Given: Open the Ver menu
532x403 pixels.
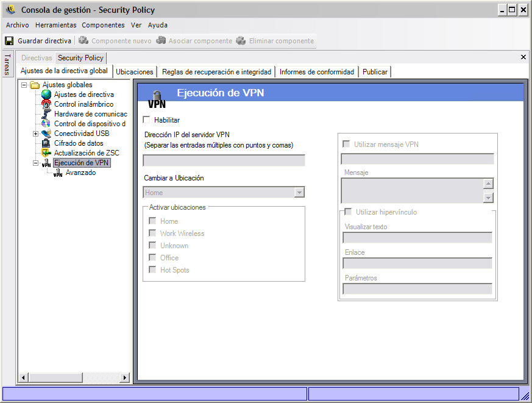Looking at the screenshot, I should 136,25.
